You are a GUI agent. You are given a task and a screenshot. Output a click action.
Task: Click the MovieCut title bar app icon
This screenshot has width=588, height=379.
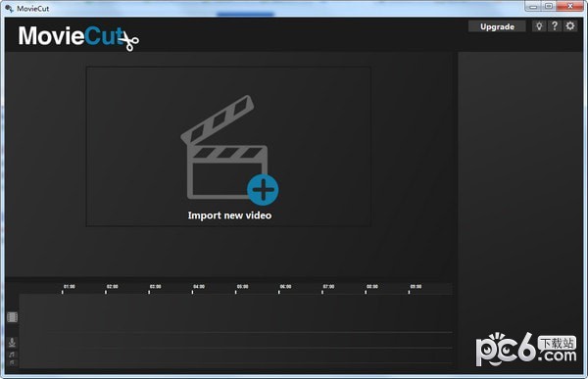pos(9,8)
